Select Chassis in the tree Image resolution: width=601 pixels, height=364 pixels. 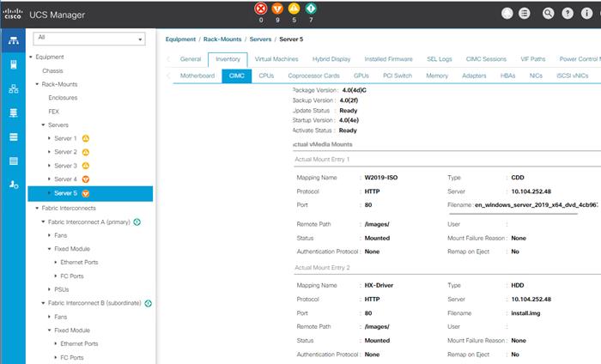[52, 71]
